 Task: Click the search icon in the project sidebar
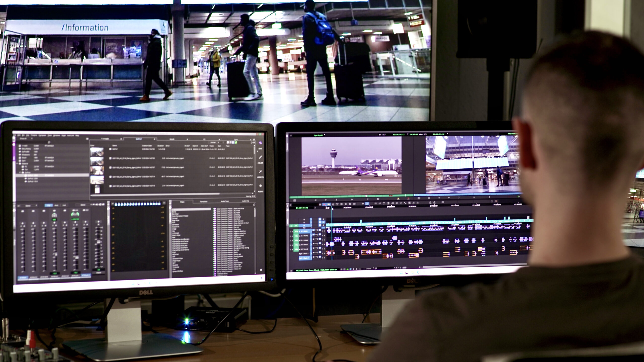[x=49, y=142]
